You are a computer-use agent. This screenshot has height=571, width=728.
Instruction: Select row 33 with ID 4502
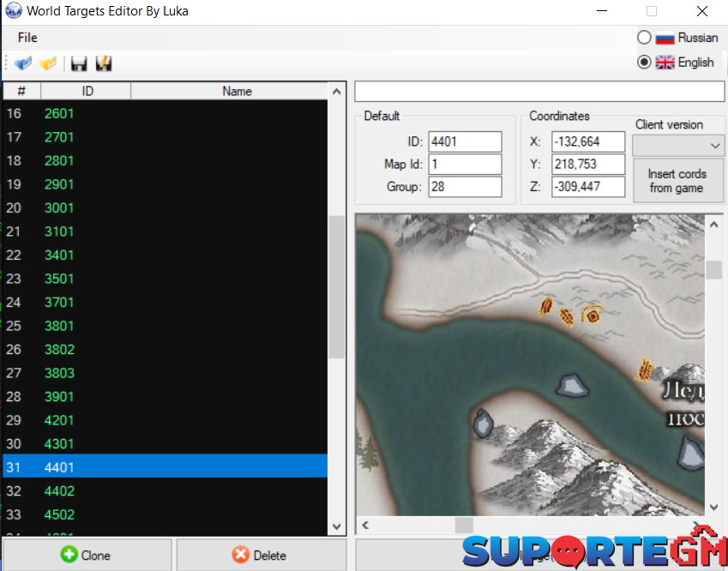(165, 514)
